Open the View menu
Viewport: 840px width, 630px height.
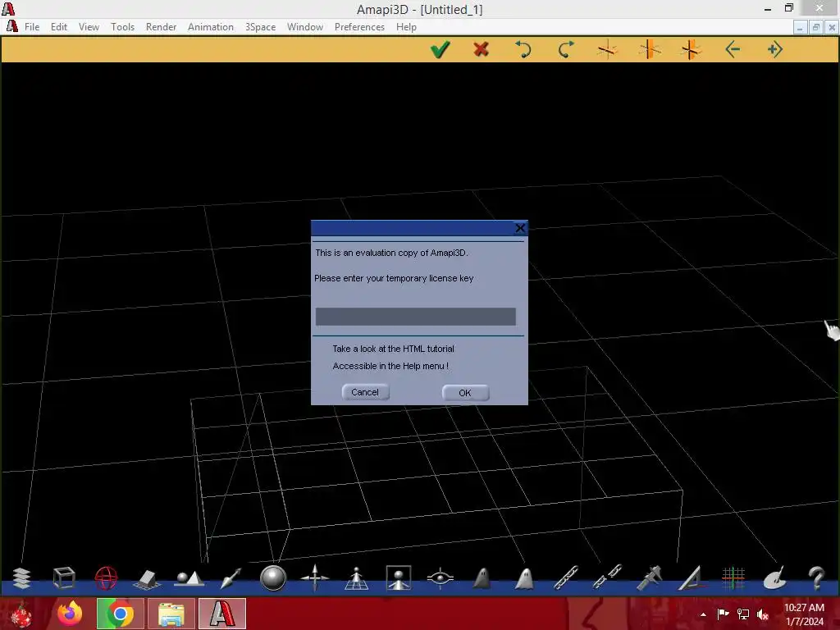click(x=89, y=27)
